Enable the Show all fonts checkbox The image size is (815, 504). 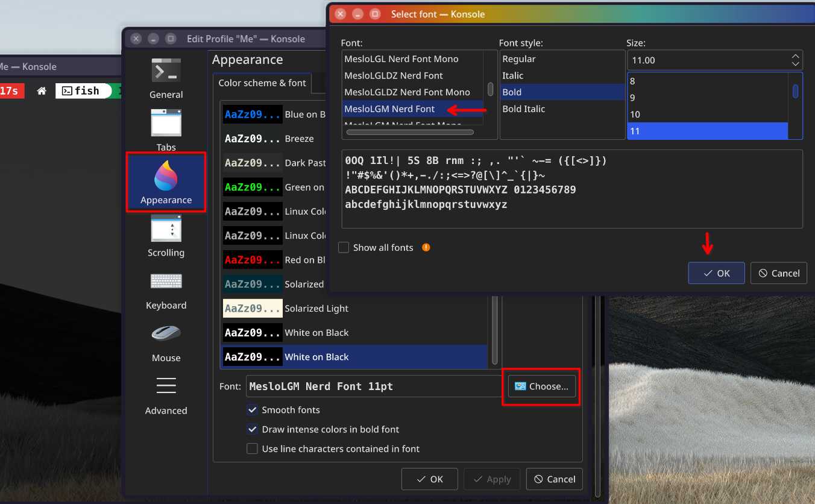click(344, 248)
